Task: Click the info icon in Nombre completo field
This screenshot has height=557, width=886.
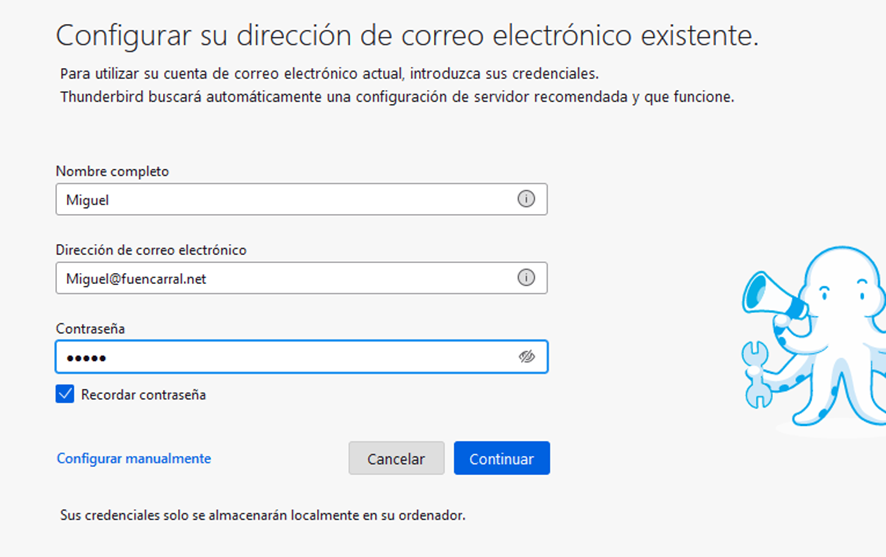Action: click(526, 199)
